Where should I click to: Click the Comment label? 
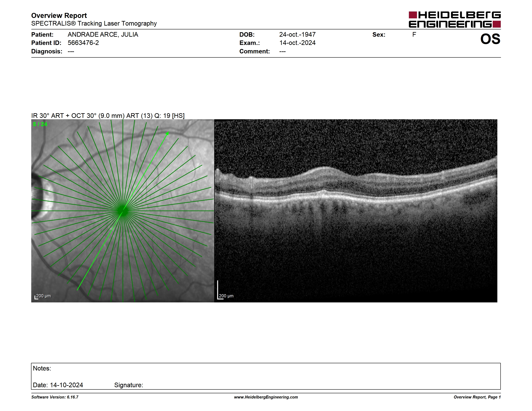point(255,51)
